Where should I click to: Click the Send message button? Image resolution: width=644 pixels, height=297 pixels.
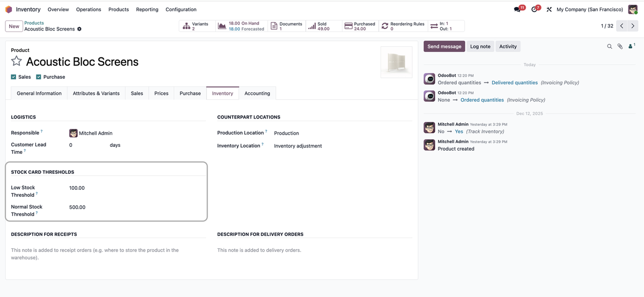click(x=444, y=47)
